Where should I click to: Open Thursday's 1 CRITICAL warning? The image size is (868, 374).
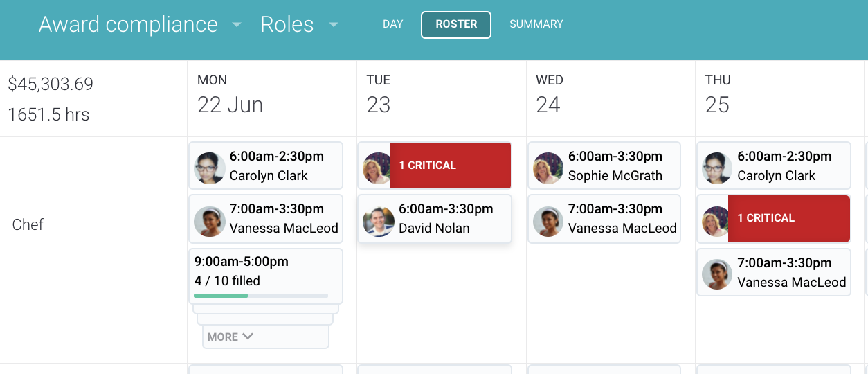[x=789, y=218]
